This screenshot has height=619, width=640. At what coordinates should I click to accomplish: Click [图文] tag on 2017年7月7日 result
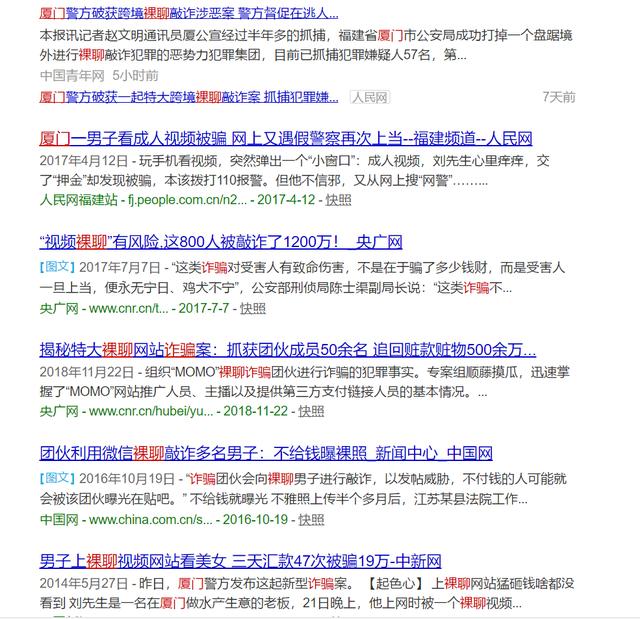coord(58,267)
